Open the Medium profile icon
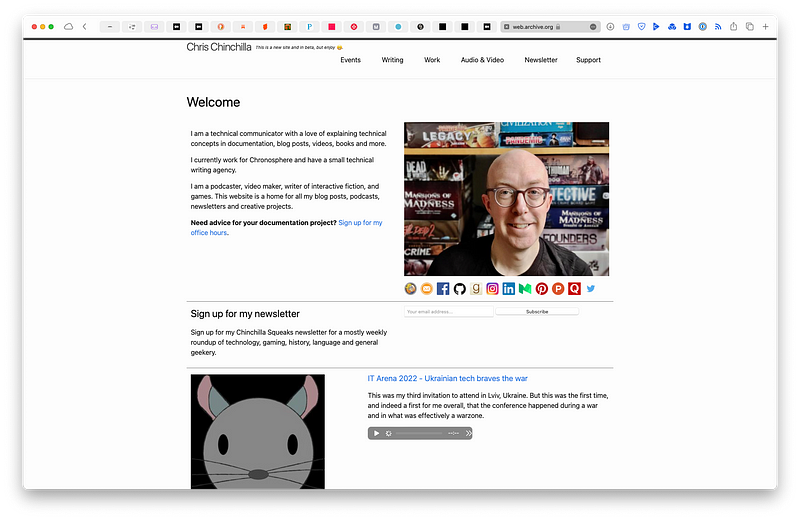The height and width of the screenshot is (520, 800). pos(525,289)
